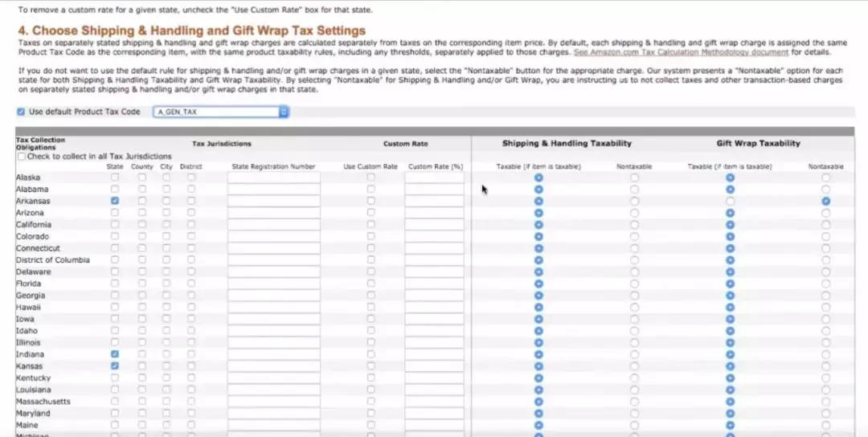
Task: Open the Amazon.com Tax Calculation Methodology document link
Action: point(681,52)
